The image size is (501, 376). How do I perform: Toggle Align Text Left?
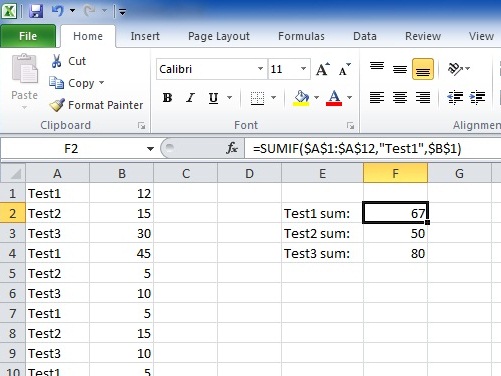click(377, 98)
